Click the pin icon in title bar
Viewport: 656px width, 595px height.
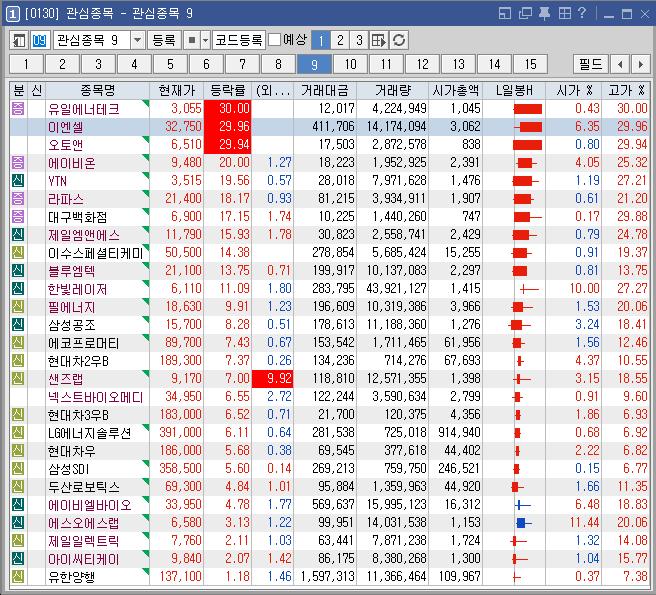click(544, 14)
